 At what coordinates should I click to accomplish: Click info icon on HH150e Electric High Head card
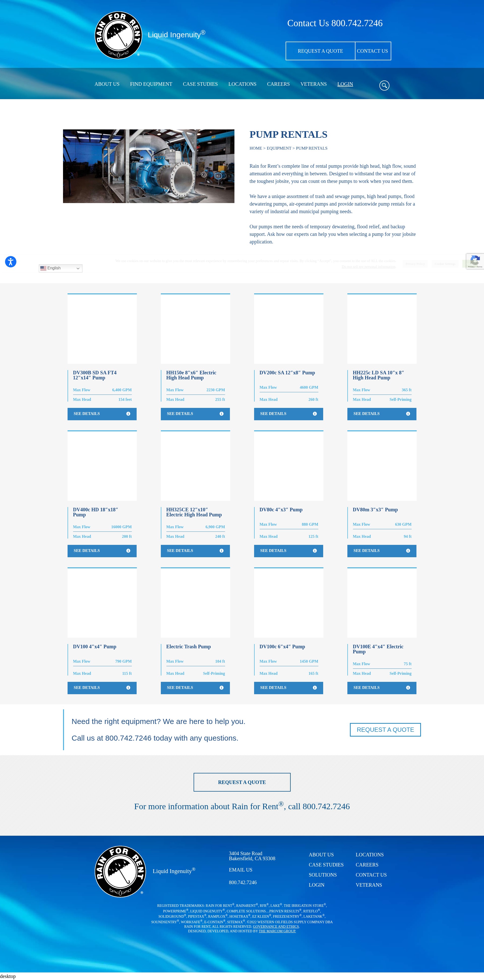pyautogui.click(x=221, y=414)
